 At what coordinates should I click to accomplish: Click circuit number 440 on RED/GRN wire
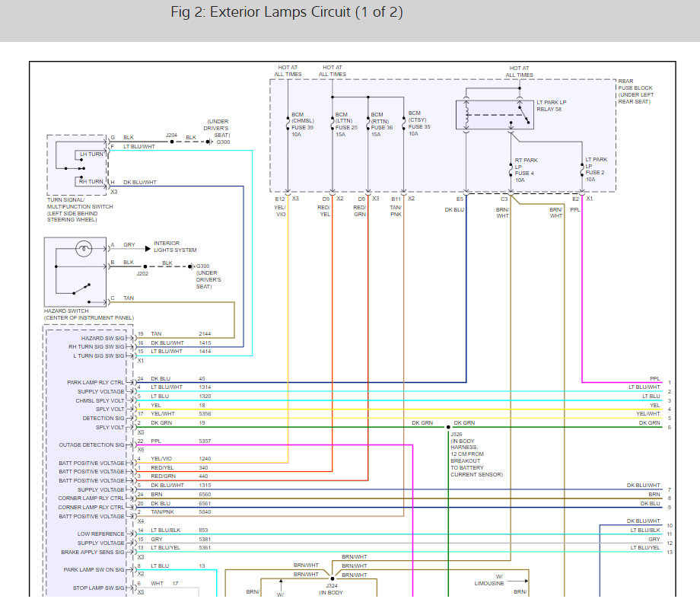click(x=204, y=476)
